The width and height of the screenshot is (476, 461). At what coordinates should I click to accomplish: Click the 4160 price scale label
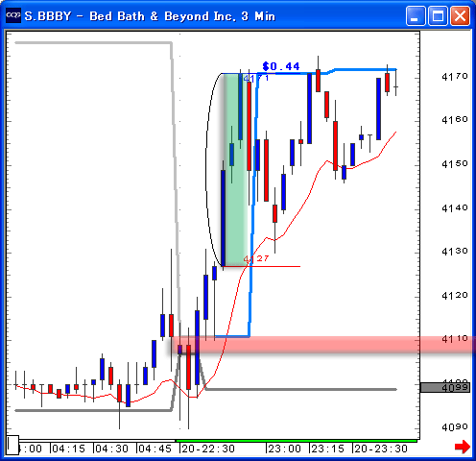pyautogui.click(x=455, y=120)
